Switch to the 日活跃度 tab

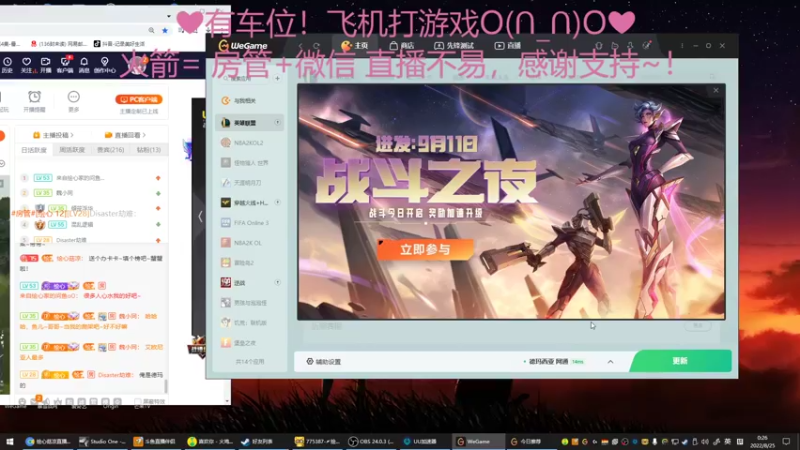click(x=34, y=150)
